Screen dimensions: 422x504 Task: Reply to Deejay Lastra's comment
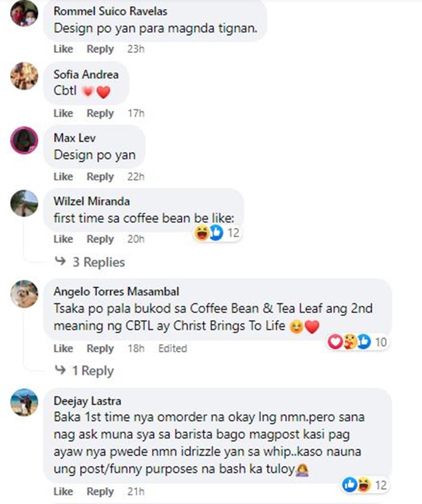click(x=100, y=492)
